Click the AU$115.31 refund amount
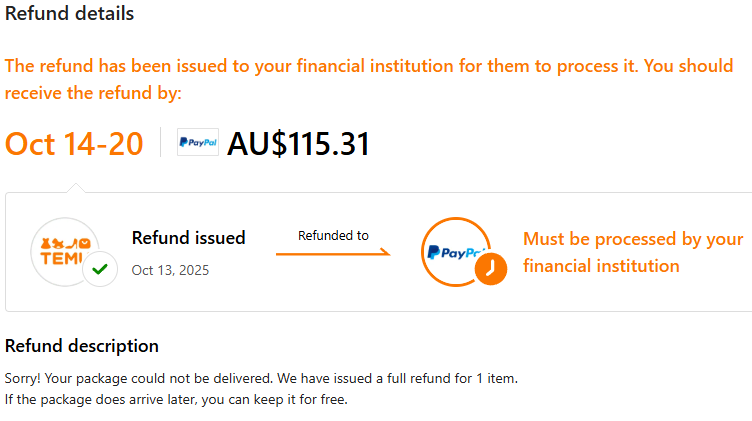 tap(298, 144)
